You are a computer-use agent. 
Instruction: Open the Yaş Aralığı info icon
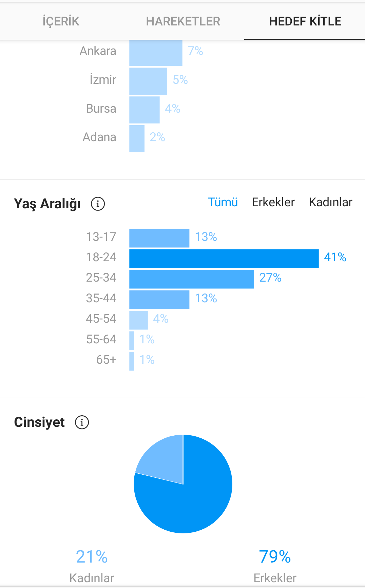point(98,204)
